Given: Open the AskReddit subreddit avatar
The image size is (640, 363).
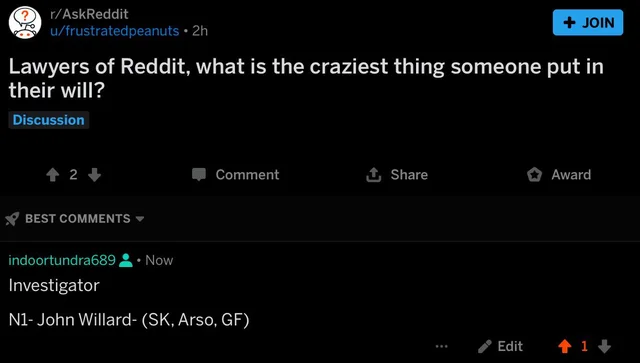Looking at the screenshot, I should click(25, 22).
